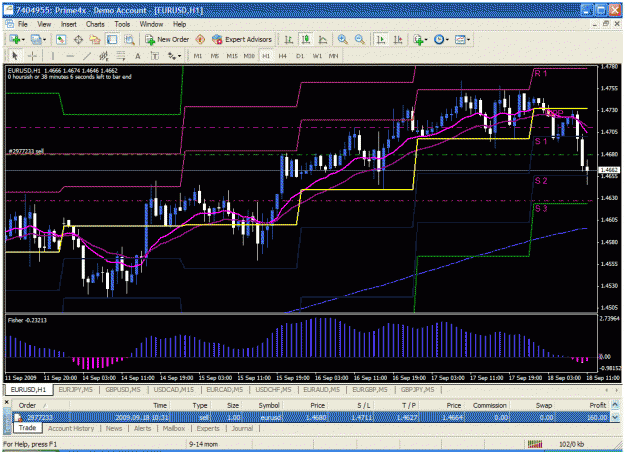Viewport: 625px width, 452px height.
Task: Open the Experts terminal tab
Action: (x=208, y=428)
